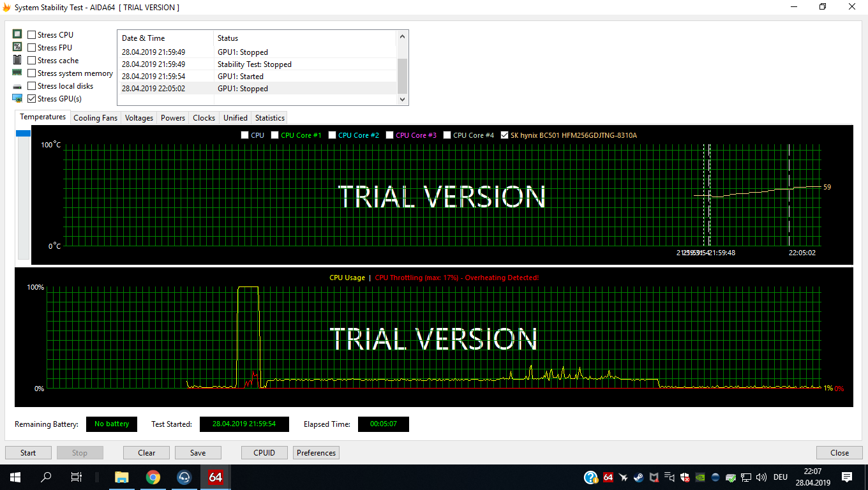Click the disk drive icon beside Stress local disks
868x490 pixels.
[x=17, y=86]
